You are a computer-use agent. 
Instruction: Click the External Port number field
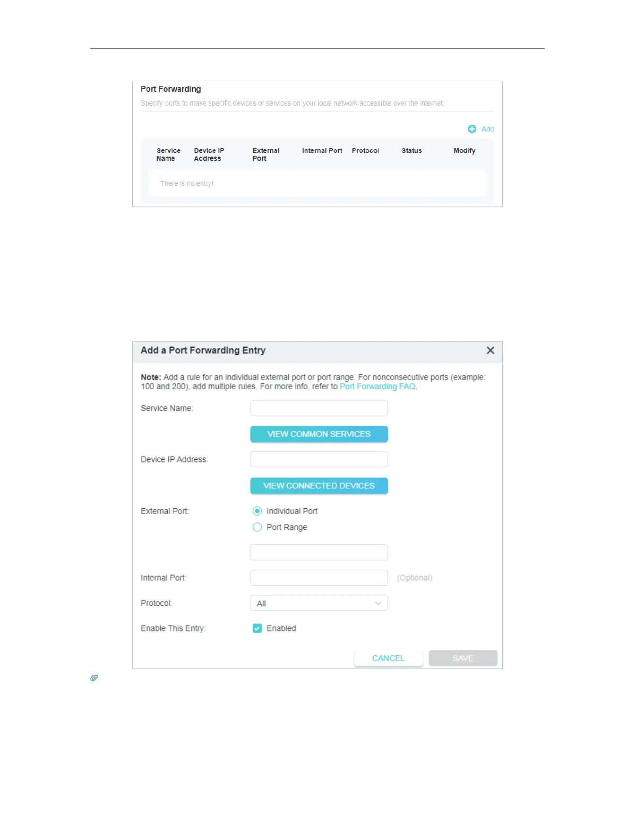(319, 552)
